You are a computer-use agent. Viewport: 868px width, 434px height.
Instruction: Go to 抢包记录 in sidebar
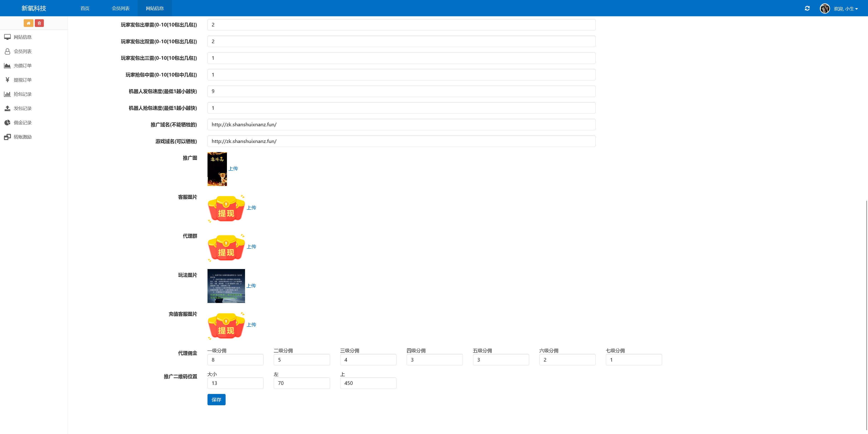(22, 94)
